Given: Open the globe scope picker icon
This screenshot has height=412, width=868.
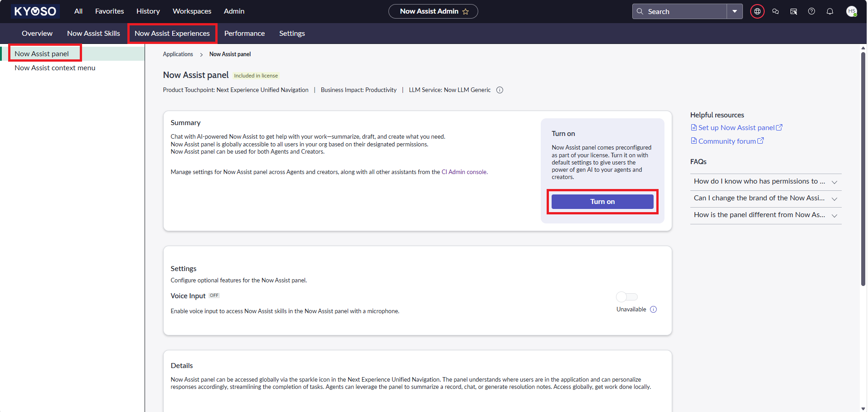Looking at the screenshot, I should [757, 11].
